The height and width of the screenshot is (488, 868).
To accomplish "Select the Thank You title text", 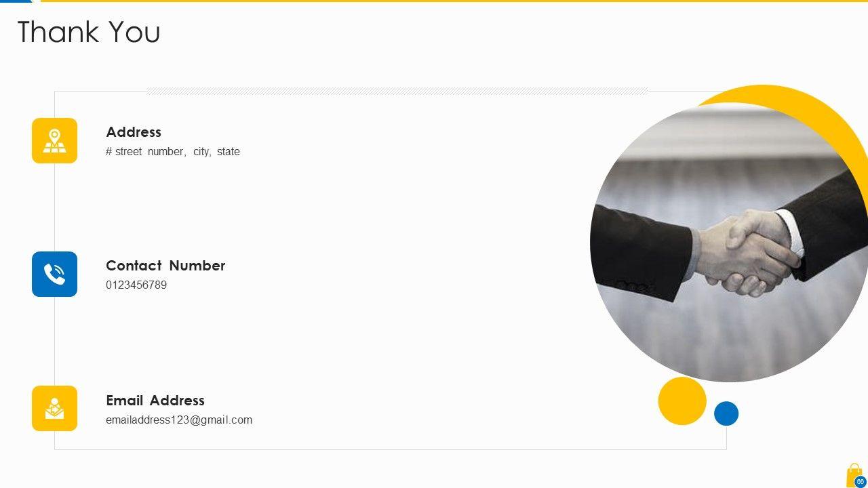I will pyautogui.click(x=89, y=32).
